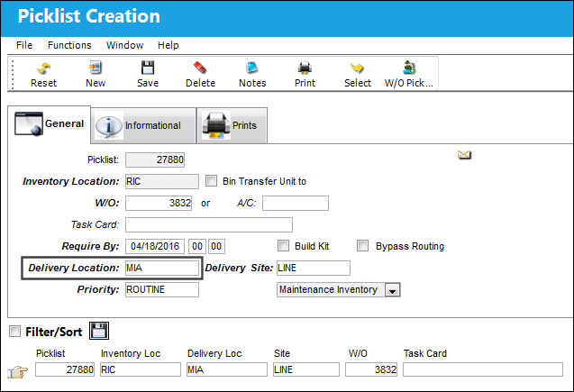Viewport: 574px width, 392px height.
Task: Click the Delete eraser icon
Action: (x=200, y=74)
